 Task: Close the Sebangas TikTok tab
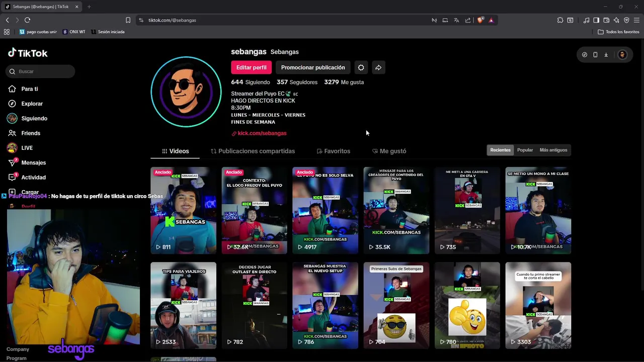76,7
